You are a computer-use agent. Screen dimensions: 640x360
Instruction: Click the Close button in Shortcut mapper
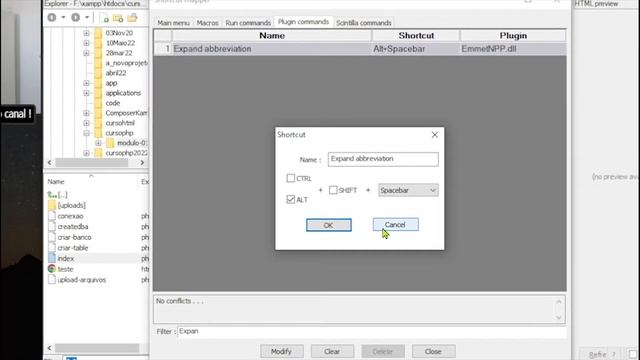pyautogui.click(x=433, y=351)
